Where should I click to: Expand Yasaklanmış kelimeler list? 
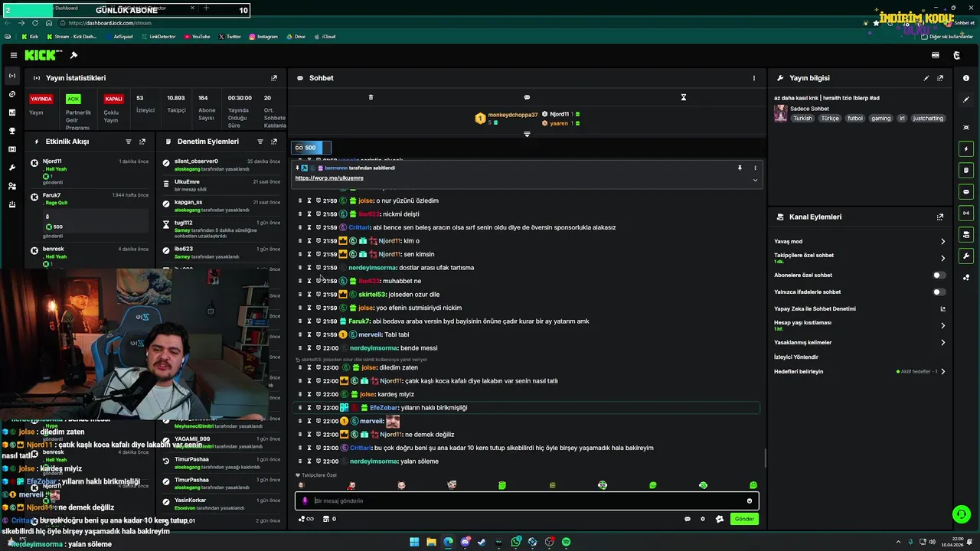pyautogui.click(x=942, y=342)
